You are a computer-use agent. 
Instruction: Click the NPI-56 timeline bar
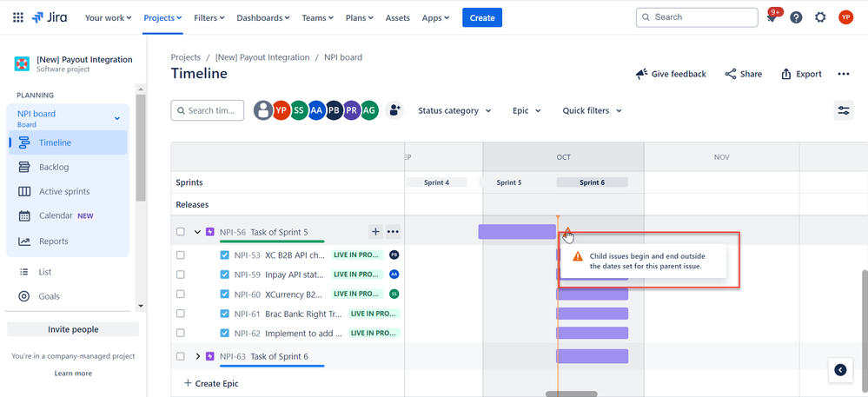click(x=517, y=232)
